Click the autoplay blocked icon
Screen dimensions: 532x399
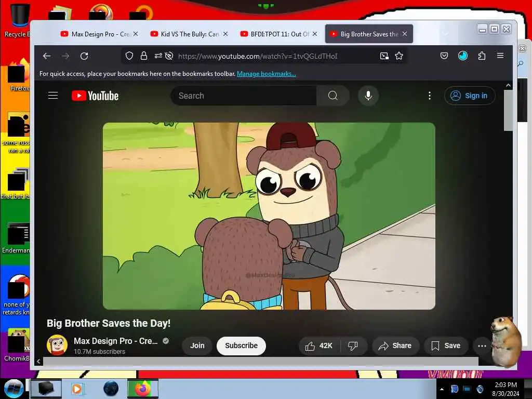tap(169, 56)
